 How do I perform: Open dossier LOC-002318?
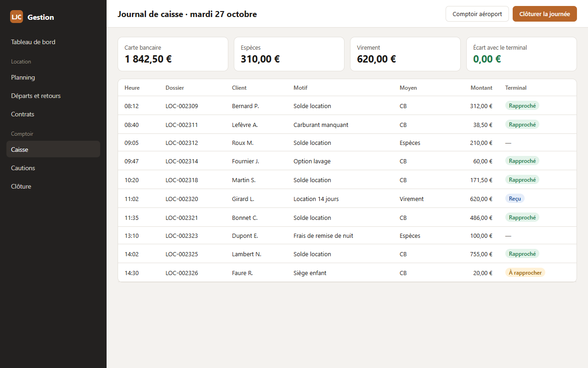coord(182,180)
